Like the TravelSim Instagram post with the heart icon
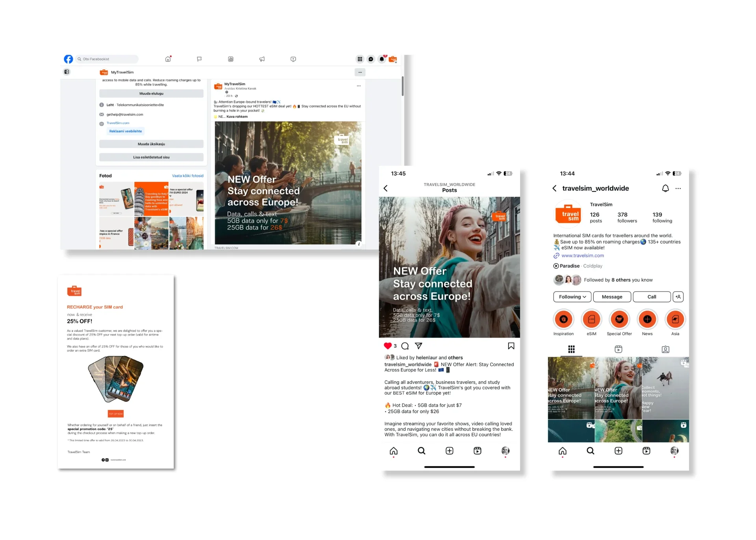 click(388, 346)
